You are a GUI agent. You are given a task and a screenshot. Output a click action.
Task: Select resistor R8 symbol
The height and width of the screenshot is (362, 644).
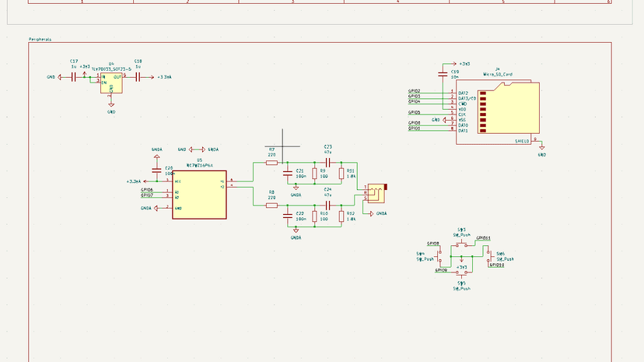pyautogui.click(x=271, y=206)
